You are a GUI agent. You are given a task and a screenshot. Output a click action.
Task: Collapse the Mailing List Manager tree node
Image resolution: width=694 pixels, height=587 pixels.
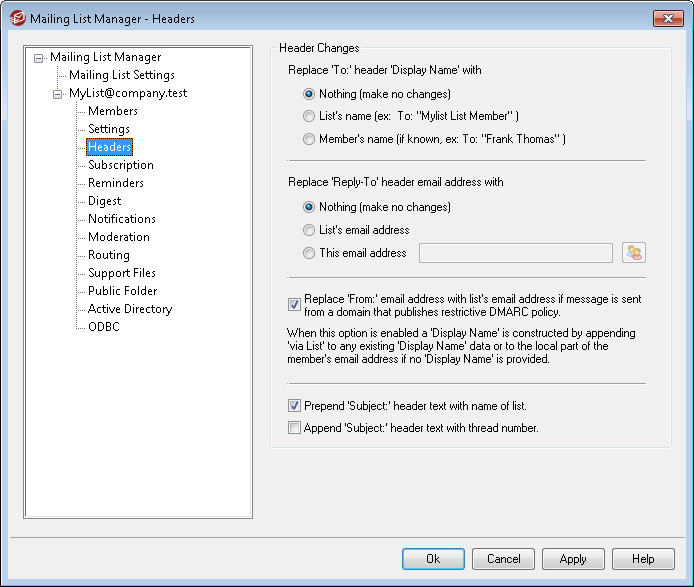tap(39, 58)
